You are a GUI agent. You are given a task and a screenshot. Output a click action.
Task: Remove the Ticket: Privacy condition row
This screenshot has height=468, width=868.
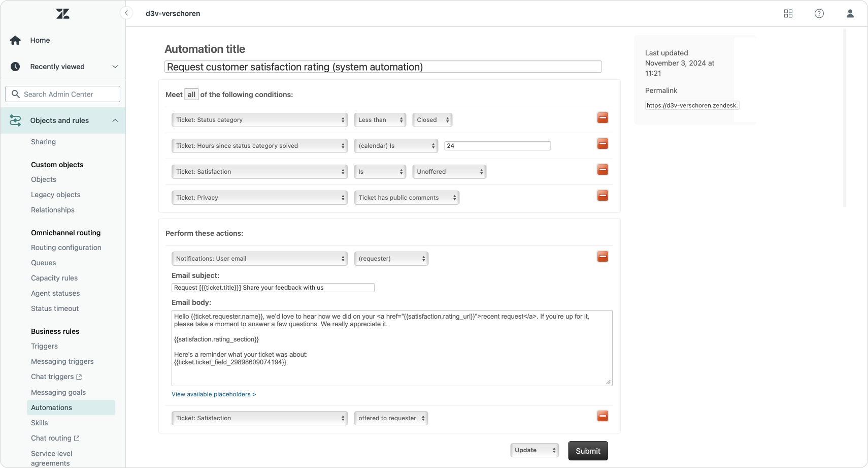coord(603,196)
